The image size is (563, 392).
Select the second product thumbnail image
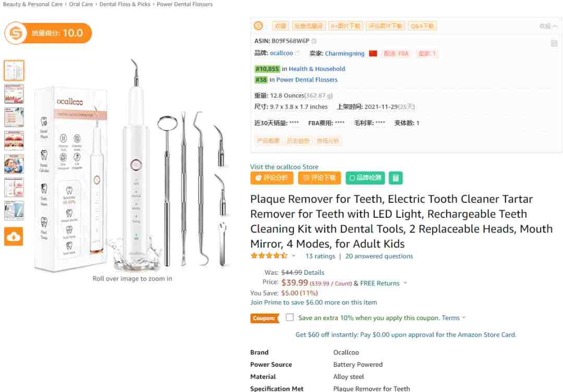point(14,94)
